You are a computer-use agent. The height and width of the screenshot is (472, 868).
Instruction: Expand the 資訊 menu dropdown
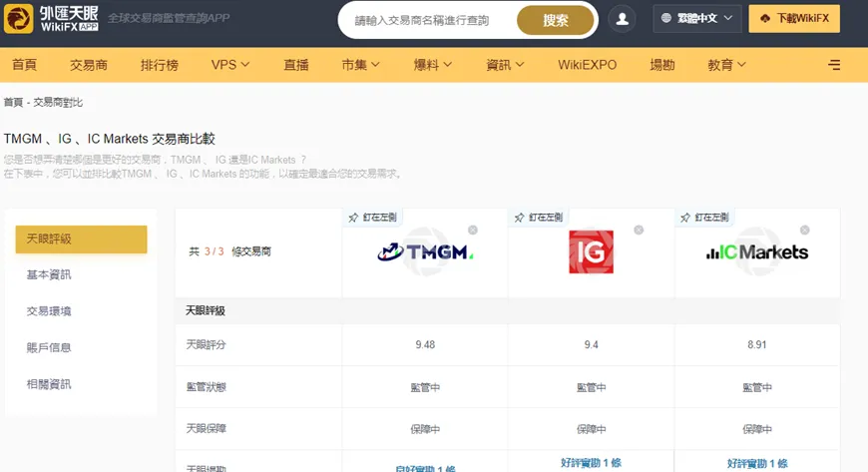505,65
